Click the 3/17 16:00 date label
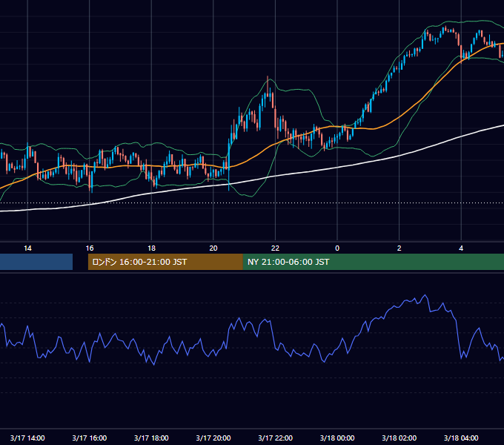This screenshot has height=445, width=504. tap(90, 438)
